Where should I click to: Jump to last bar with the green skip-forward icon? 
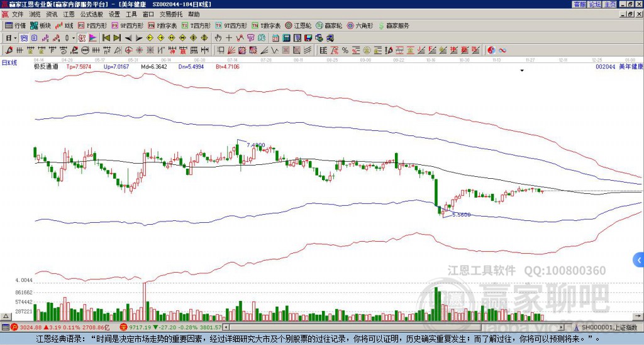coord(117,38)
